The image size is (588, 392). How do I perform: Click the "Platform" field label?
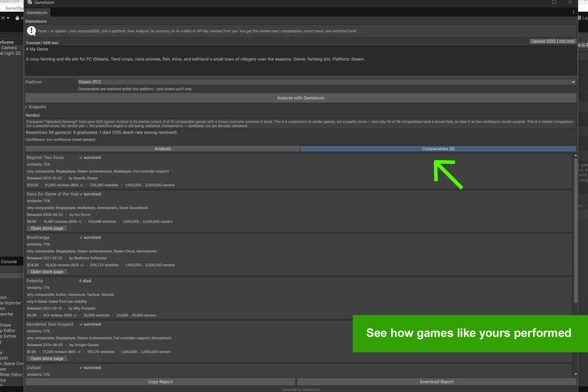[33, 82]
